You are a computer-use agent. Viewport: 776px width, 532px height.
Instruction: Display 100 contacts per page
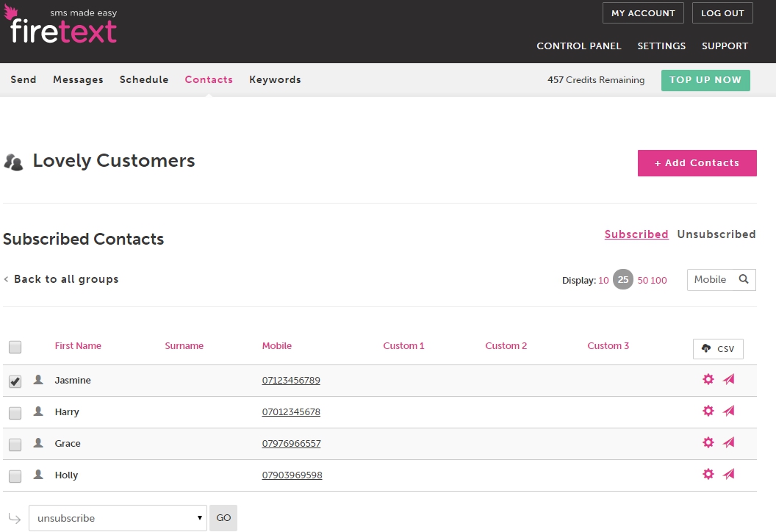(x=658, y=280)
